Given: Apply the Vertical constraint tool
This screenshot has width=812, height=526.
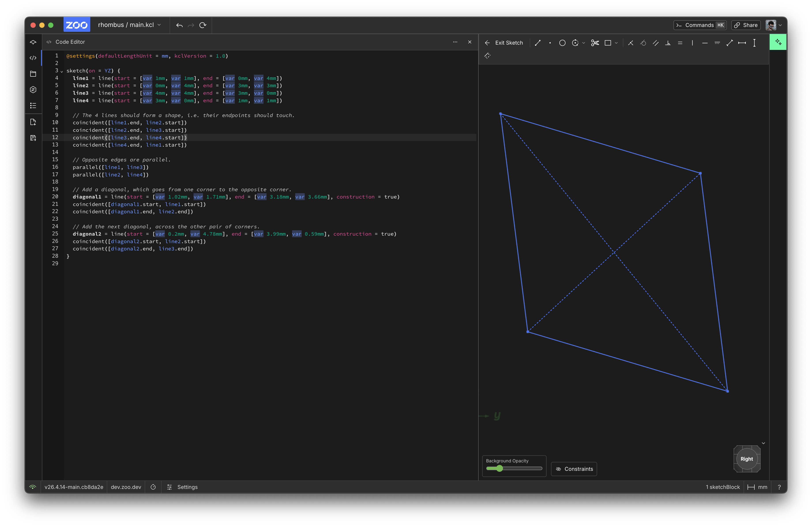Looking at the screenshot, I should 692,43.
